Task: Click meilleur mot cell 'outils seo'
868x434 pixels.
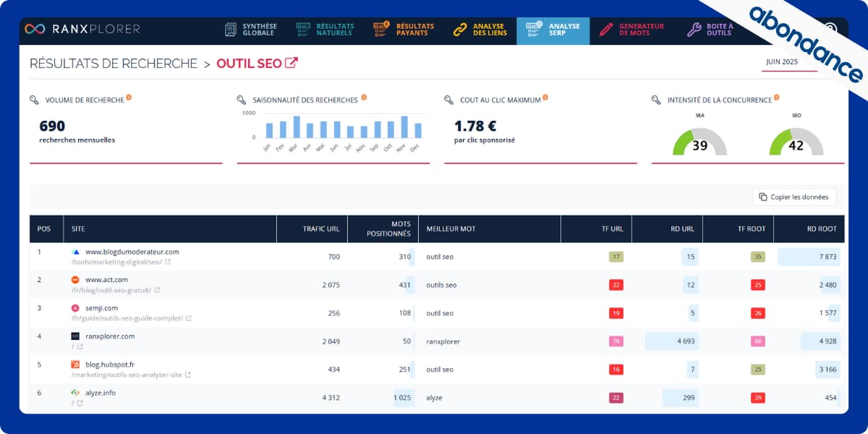Action: point(441,285)
